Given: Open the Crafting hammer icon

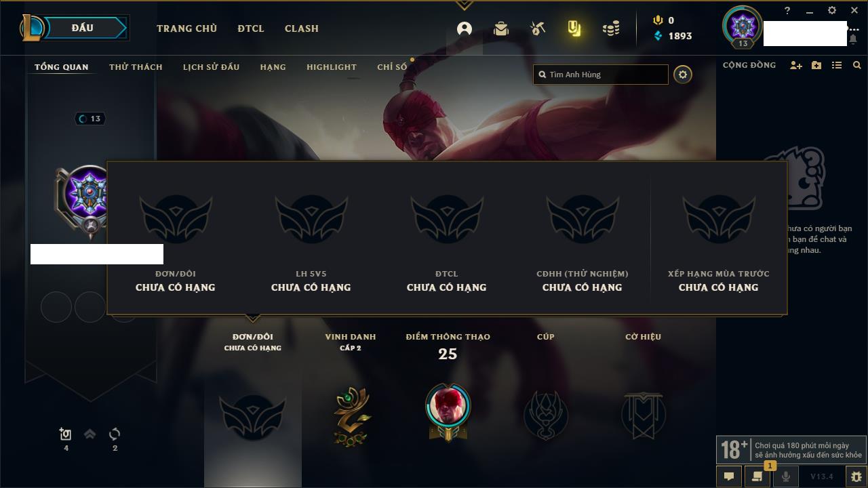Looking at the screenshot, I should pos(538,28).
